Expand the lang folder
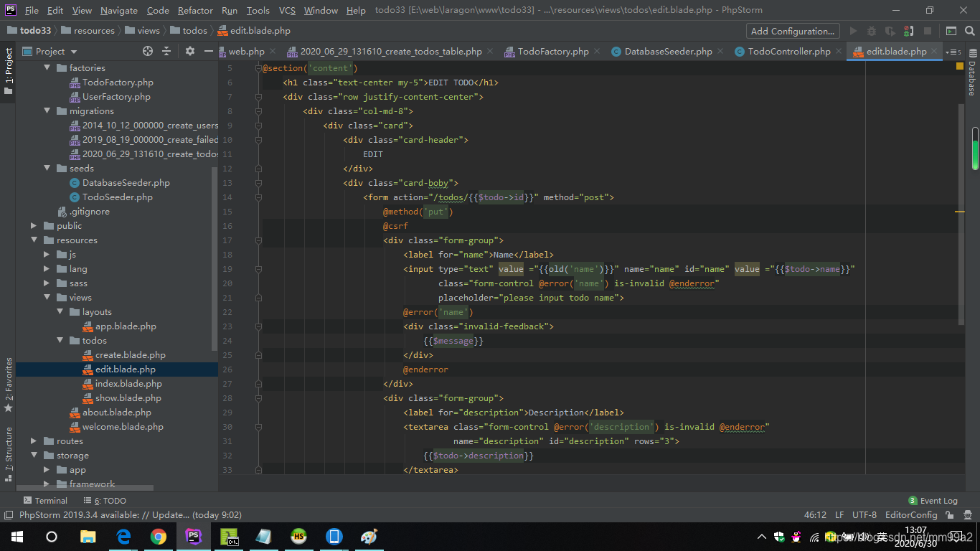Image resolution: width=980 pixels, height=551 pixels. (x=47, y=269)
